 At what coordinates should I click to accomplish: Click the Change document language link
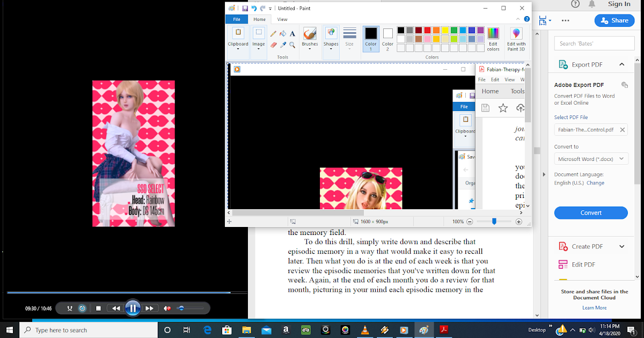click(x=595, y=183)
